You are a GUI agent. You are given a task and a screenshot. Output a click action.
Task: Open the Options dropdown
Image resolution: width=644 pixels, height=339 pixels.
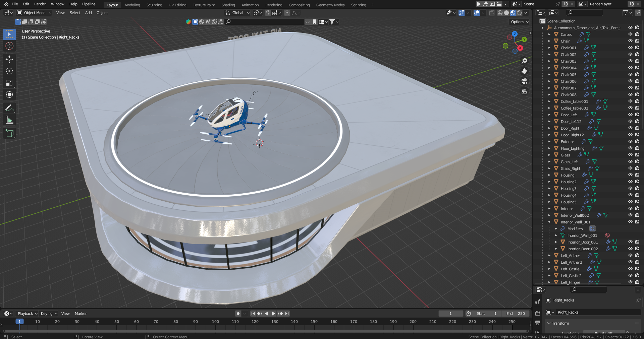click(x=520, y=22)
